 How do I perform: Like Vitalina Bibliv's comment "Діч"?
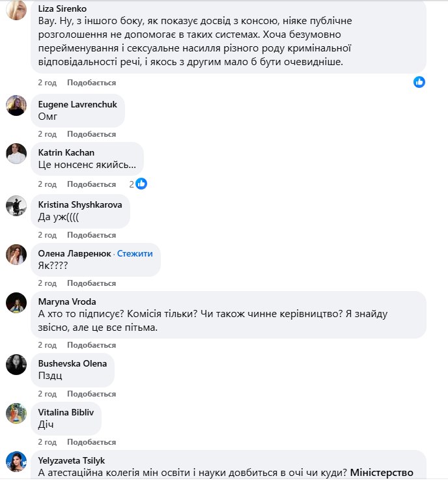[x=91, y=442]
